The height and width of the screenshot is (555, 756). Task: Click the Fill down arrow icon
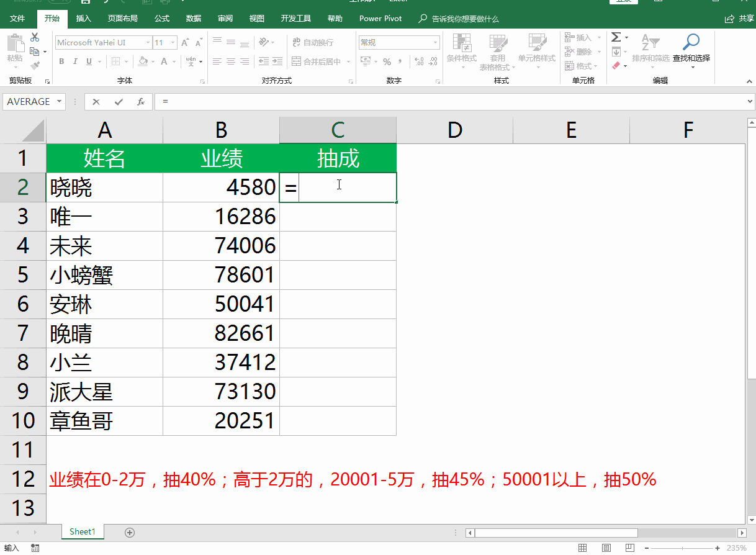pyautogui.click(x=616, y=52)
